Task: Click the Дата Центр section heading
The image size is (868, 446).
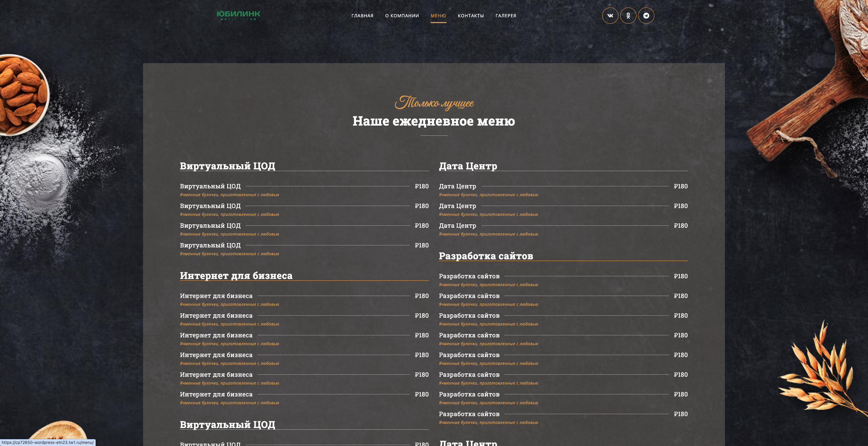Action: (x=468, y=166)
